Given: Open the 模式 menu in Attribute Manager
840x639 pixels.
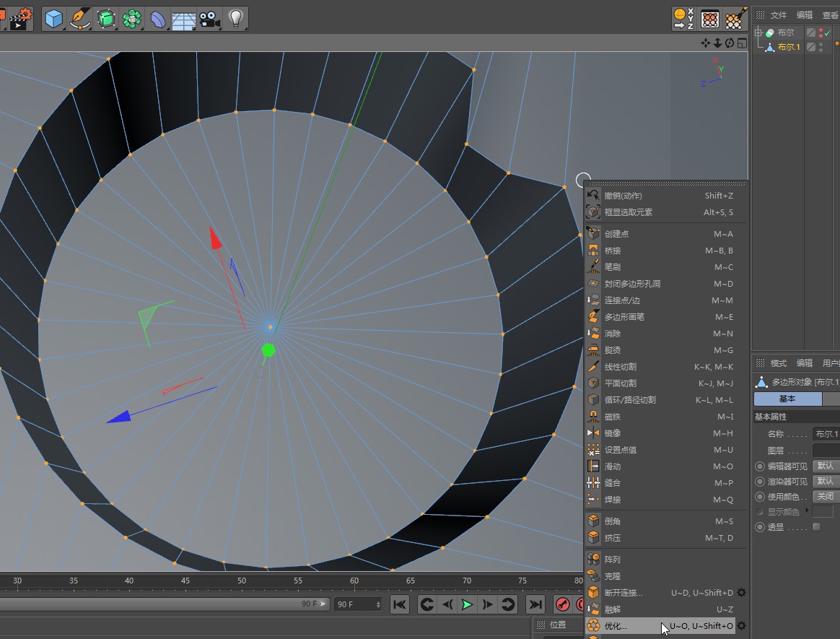Looking at the screenshot, I should pyautogui.click(x=779, y=363).
